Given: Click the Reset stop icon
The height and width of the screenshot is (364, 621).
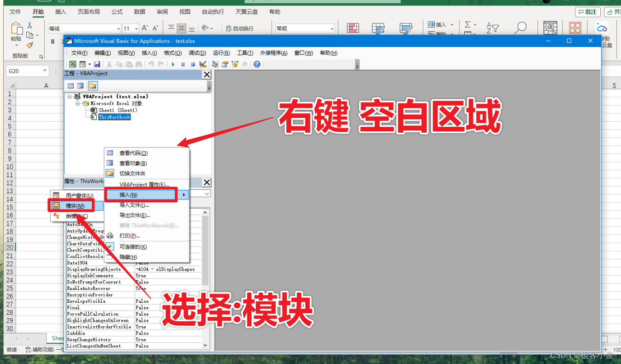Looking at the screenshot, I should [x=193, y=64].
